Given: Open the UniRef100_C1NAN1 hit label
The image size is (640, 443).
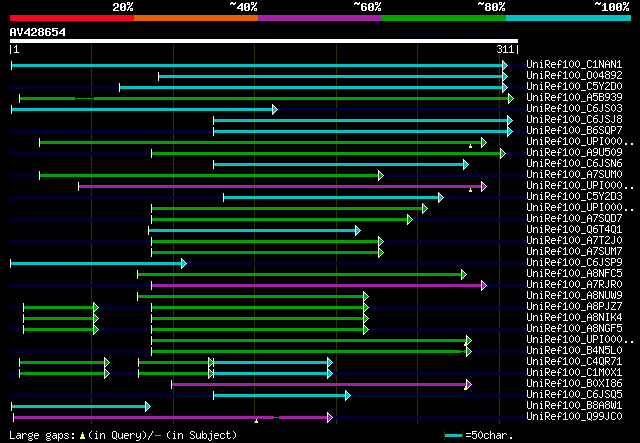Looking at the screenshot, I should click(x=574, y=65).
